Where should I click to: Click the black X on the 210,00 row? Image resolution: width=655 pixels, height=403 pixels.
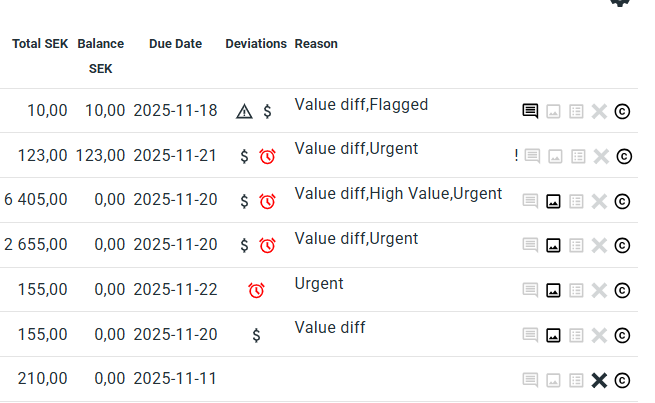point(599,380)
